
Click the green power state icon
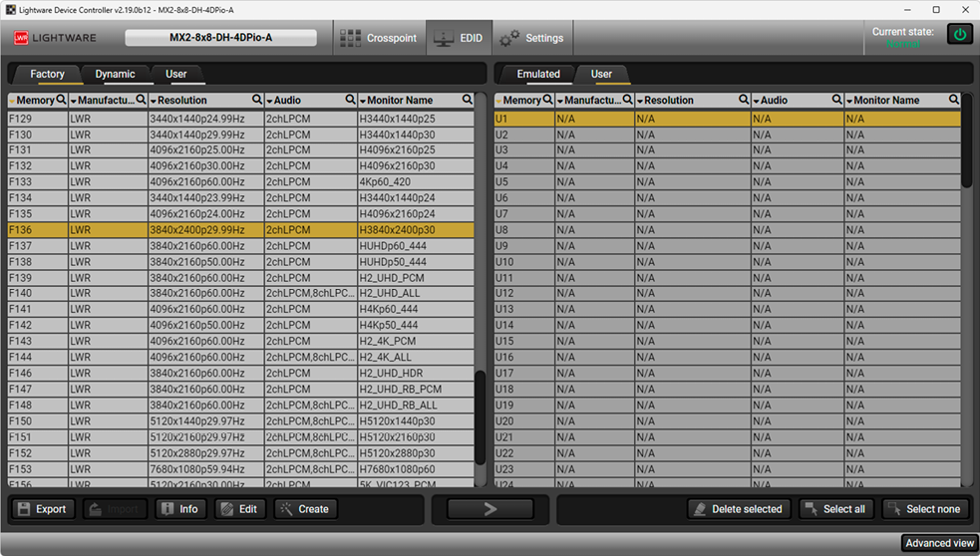pos(960,34)
